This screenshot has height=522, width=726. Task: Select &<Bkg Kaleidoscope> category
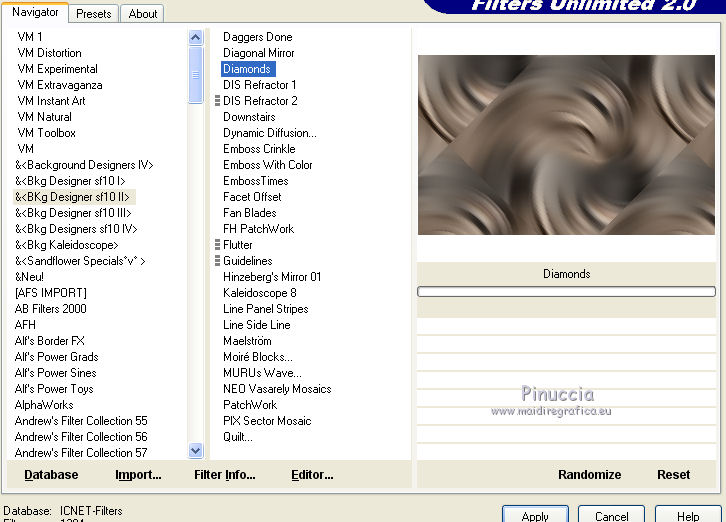tap(67, 245)
